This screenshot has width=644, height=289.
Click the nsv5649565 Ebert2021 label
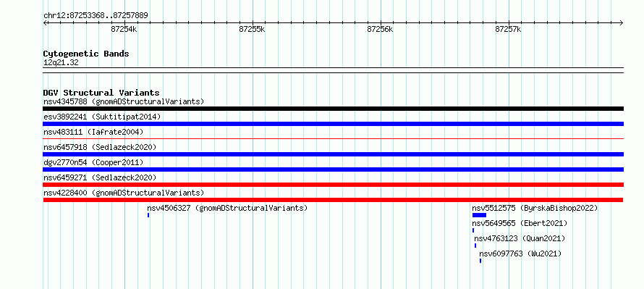coord(520,223)
